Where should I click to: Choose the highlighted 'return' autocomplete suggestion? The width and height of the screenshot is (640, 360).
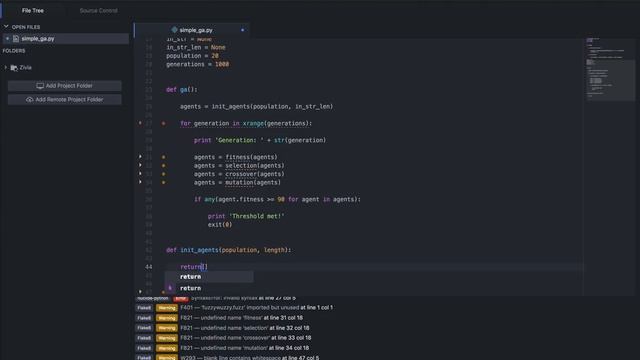pyautogui.click(x=209, y=277)
